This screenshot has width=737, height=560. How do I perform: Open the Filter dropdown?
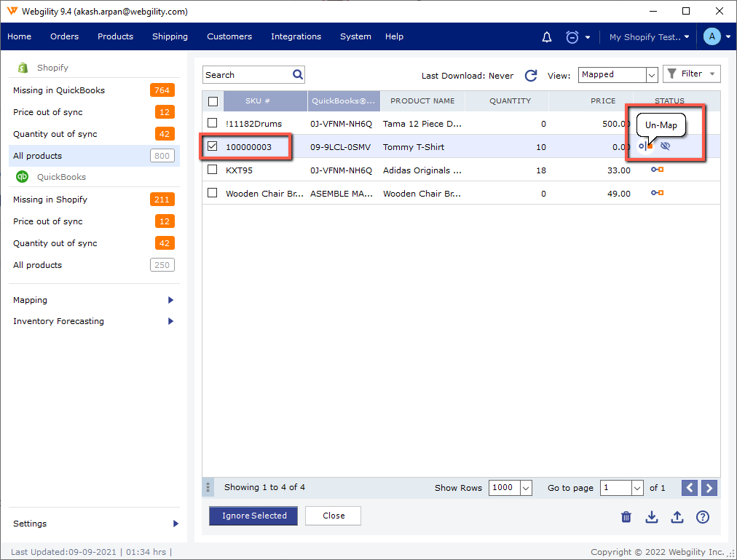coord(691,74)
